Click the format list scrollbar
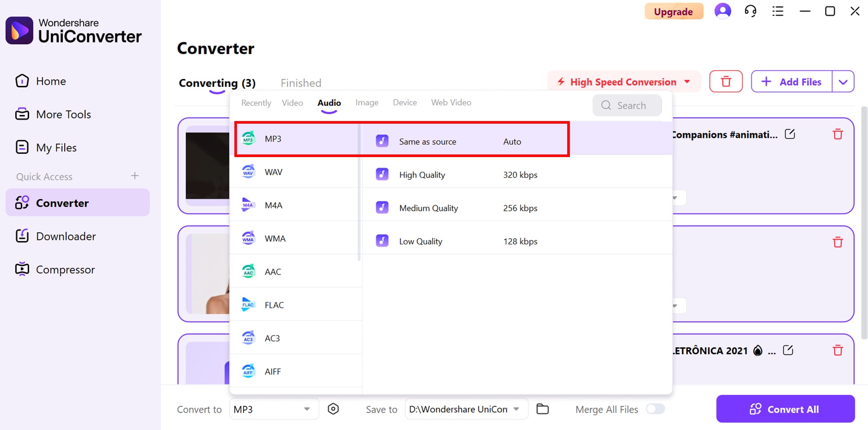 coord(359,192)
